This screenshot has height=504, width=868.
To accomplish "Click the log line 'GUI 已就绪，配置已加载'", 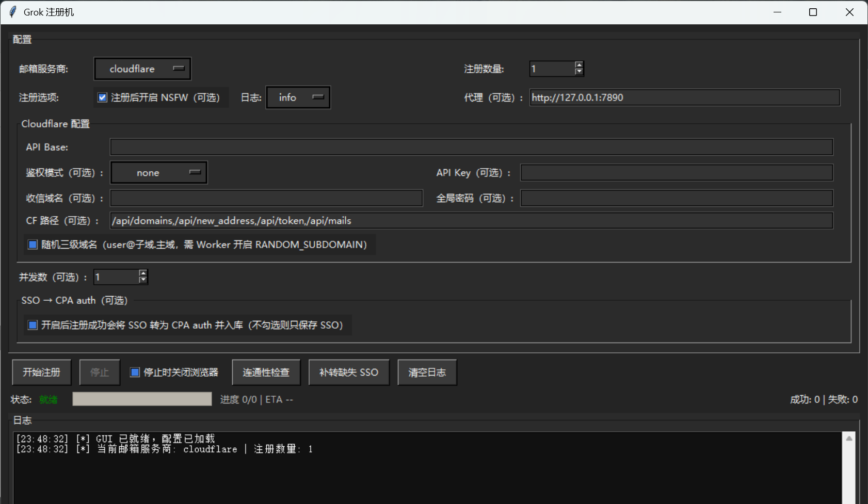I will pyautogui.click(x=116, y=438).
